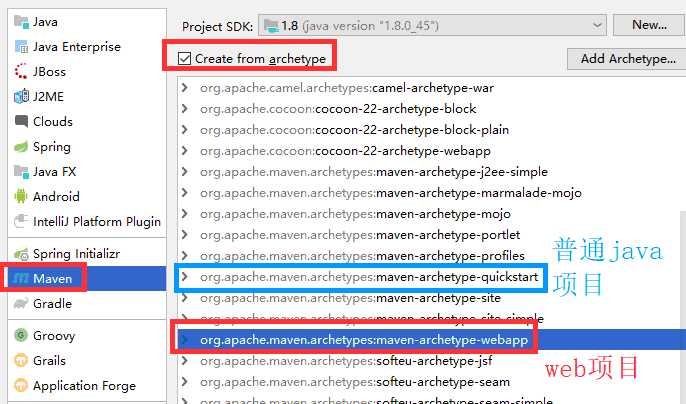Expand maven-archetype-mojo node
686x404 pixels.
point(185,214)
